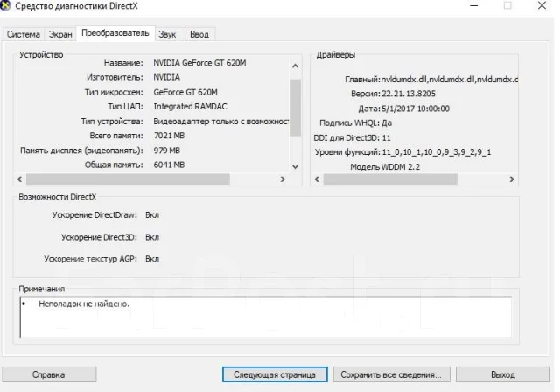This screenshot has width=560, height=392.
Task: Click device panel scroll left arrow
Action: (19, 178)
